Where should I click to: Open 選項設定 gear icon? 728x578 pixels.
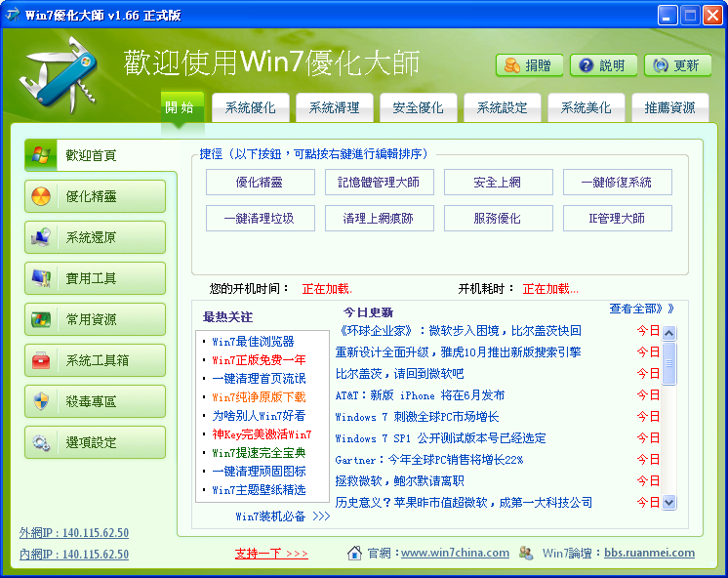(x=41, y=442)
